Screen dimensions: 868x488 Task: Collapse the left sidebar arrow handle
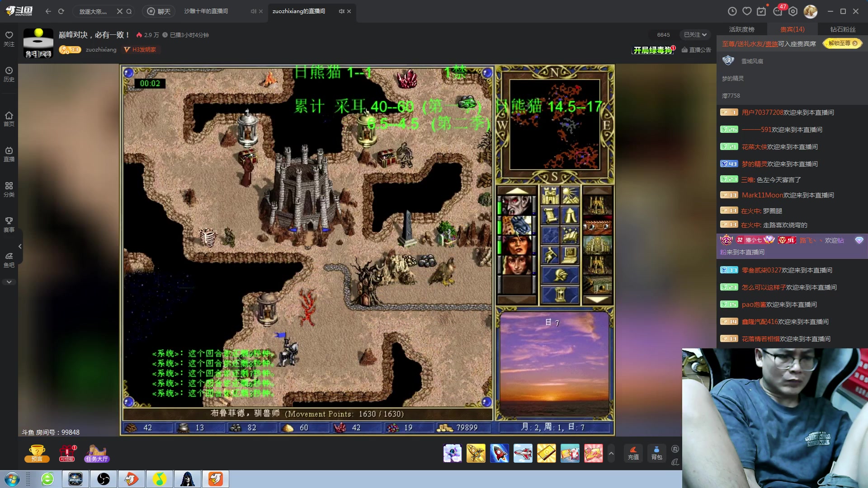[x=20, y=246]
